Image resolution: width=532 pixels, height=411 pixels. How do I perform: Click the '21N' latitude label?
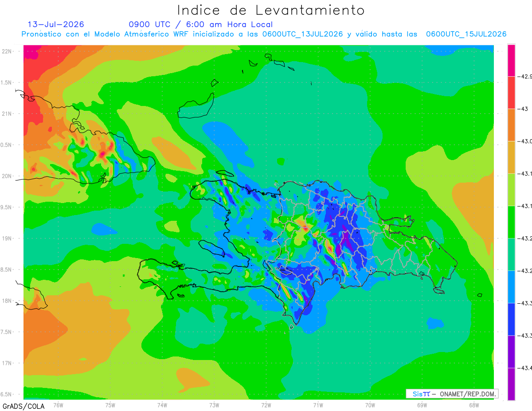point(7,114)
